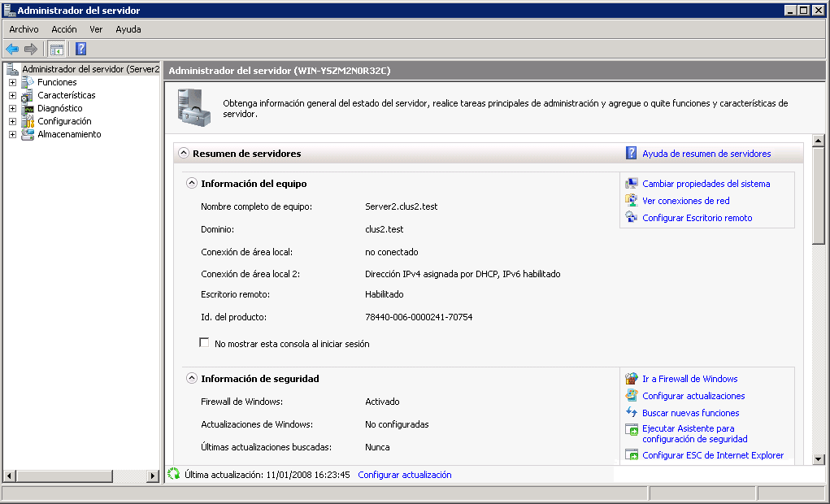Click the server toolbox image in the header
The height and width of the screenshot is (504, 830).
point(194,107)
